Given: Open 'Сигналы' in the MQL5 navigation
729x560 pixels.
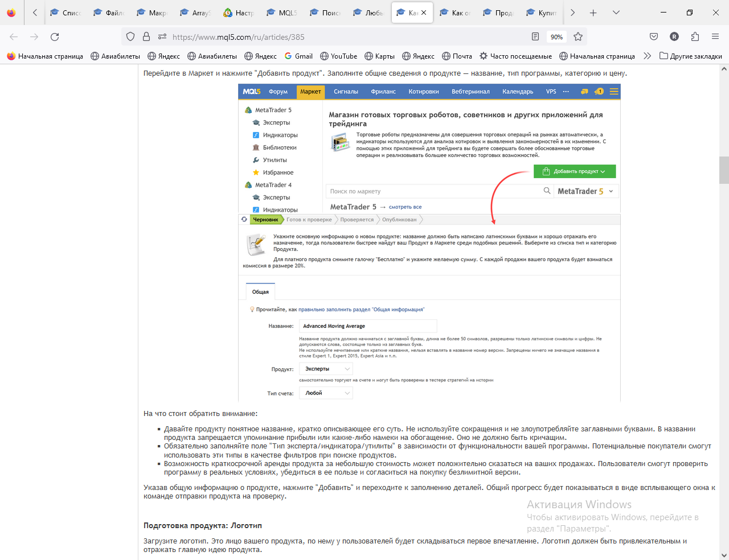Looking at the screenshot, I should [346, 92].
